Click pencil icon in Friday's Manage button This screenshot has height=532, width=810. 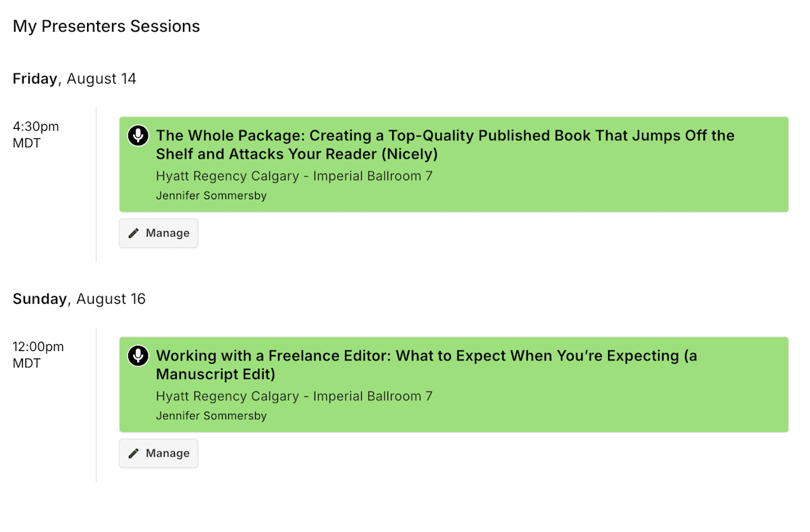(134, 233)
